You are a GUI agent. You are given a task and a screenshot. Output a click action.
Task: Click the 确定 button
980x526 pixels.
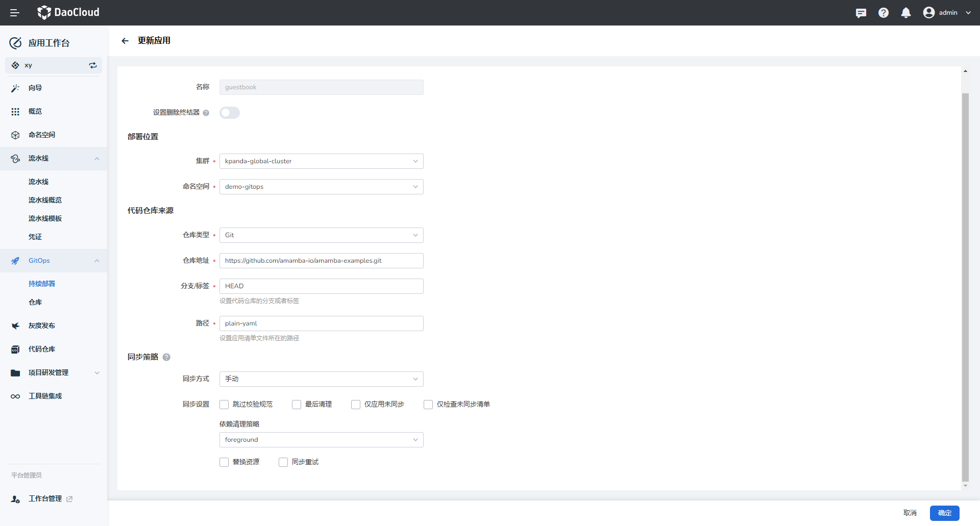point(944,513)
